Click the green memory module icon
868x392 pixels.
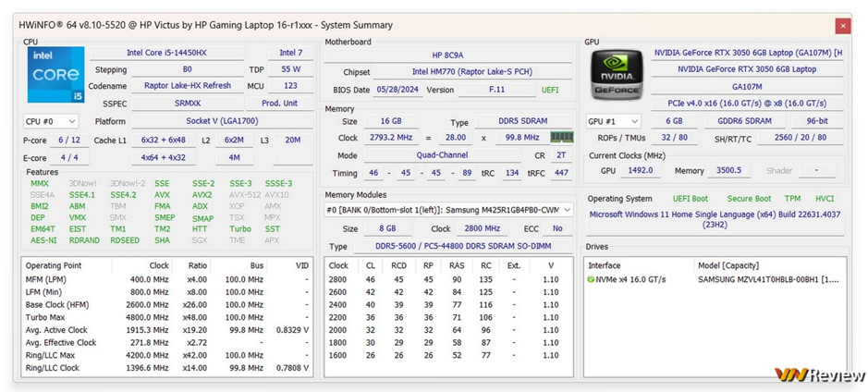coord(561,137)
